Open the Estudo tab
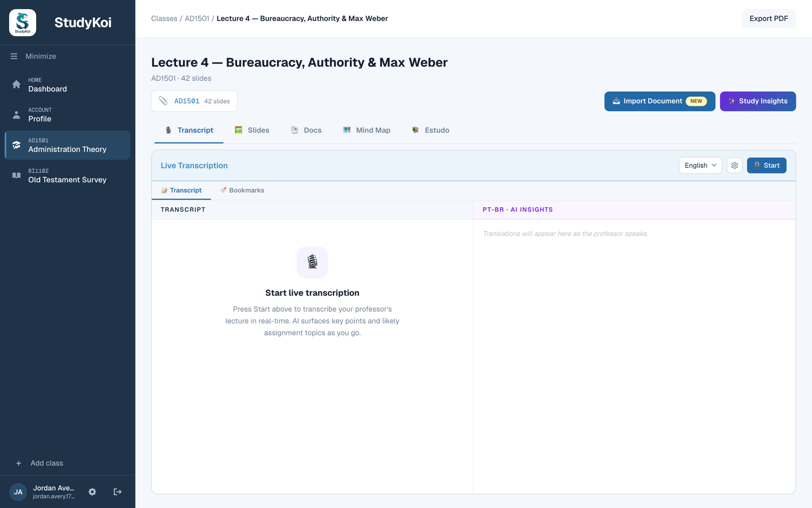 pos(430,130)
